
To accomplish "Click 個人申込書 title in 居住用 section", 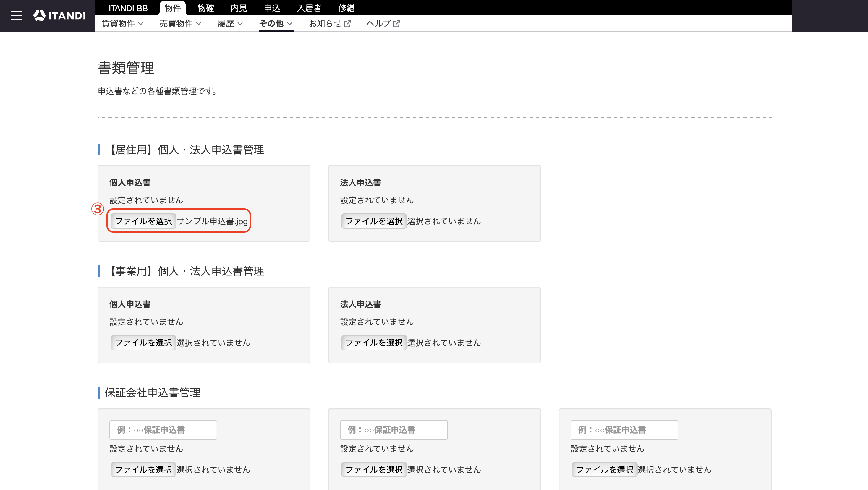I will pyautogui.click(x=130, y=183).
